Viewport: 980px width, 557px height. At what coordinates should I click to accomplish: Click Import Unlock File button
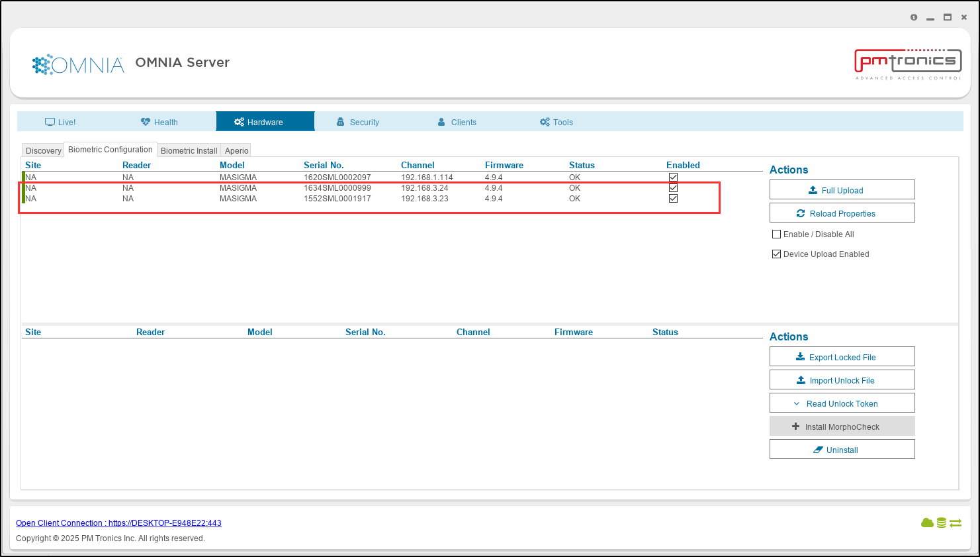click(842, 380)
